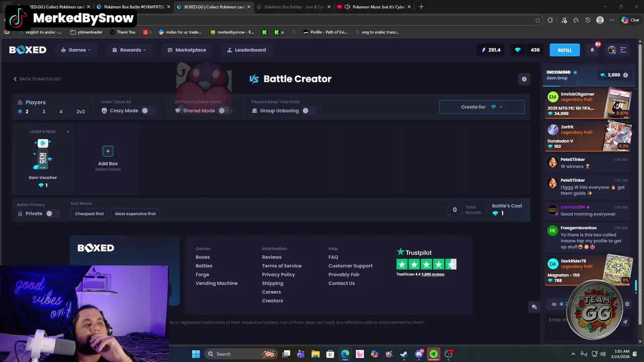Open Leaderboard in navigation
Screen dimensions: 644x362
pos(247,50)
